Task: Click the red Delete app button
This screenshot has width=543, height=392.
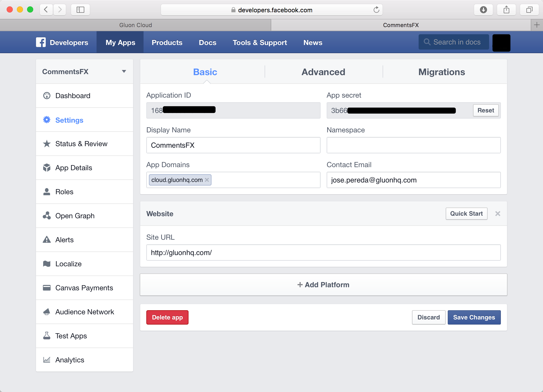Action: (x=167, y=317)
